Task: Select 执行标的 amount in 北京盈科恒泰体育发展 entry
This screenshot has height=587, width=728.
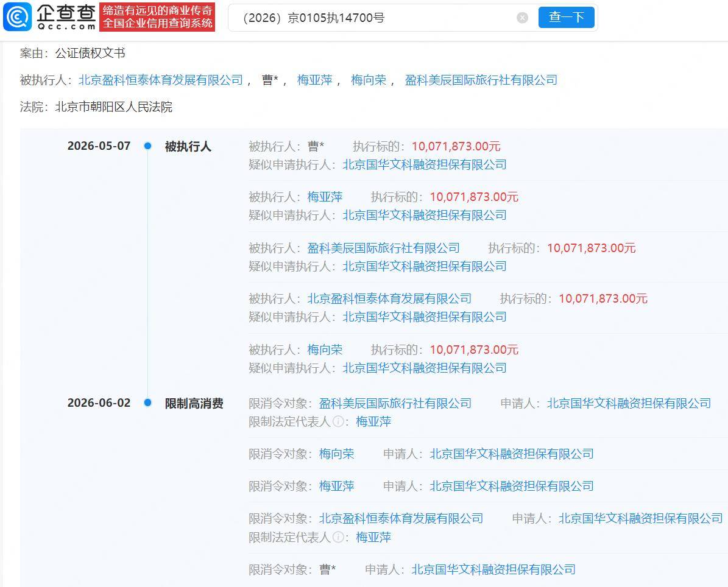Action: coord(603,298)
